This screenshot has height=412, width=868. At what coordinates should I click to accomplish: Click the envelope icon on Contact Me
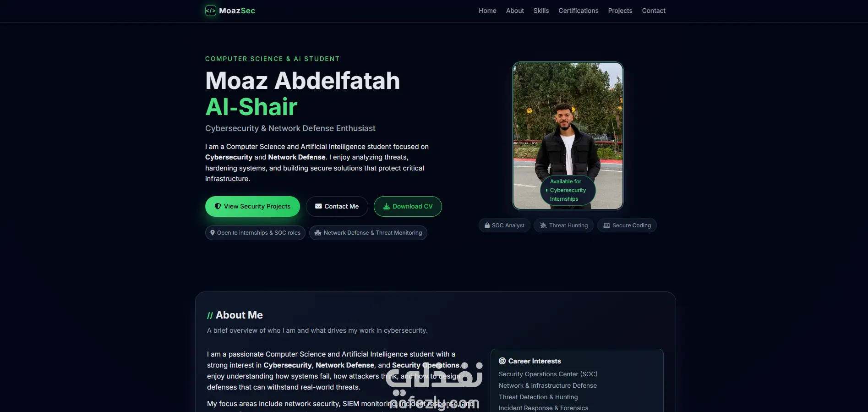click(318, 206)
